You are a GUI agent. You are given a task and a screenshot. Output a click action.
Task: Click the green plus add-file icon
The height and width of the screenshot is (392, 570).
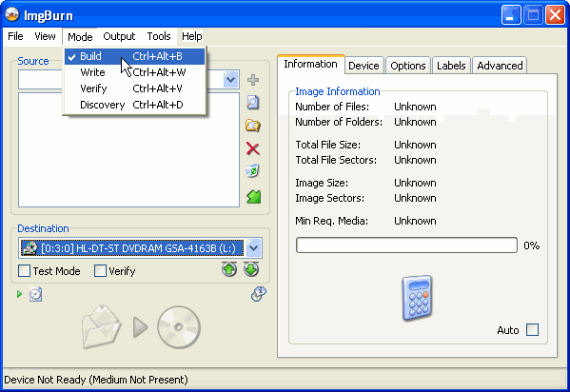pos(253,80)
